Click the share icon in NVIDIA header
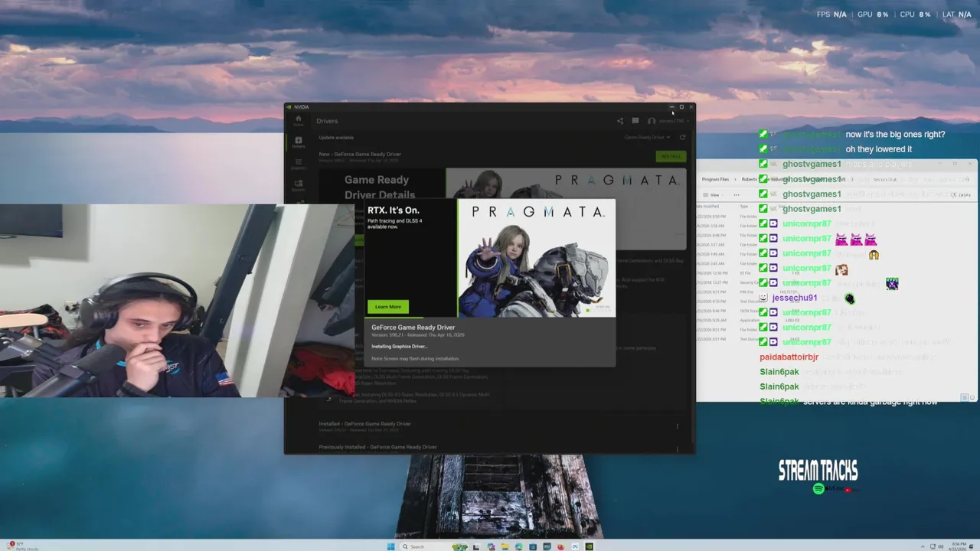The width and height of the screenshot is (980, 551). 620,121
